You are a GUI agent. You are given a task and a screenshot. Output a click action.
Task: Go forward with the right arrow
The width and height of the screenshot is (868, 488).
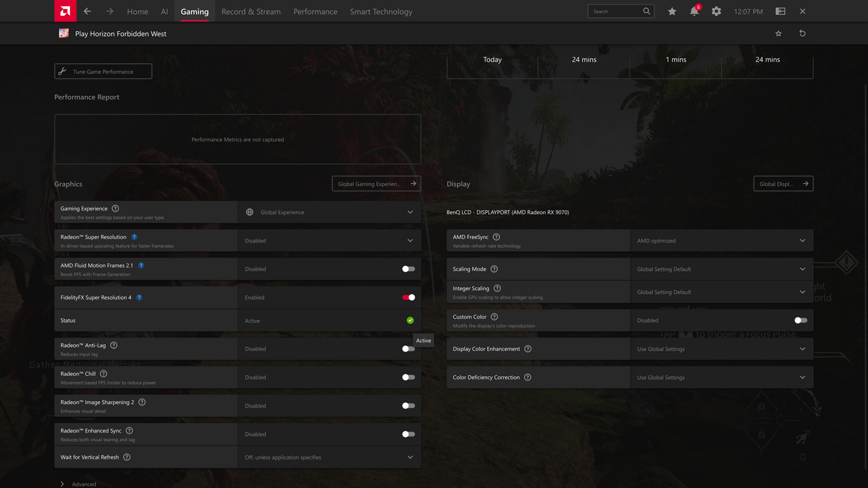tap(110, 11)
